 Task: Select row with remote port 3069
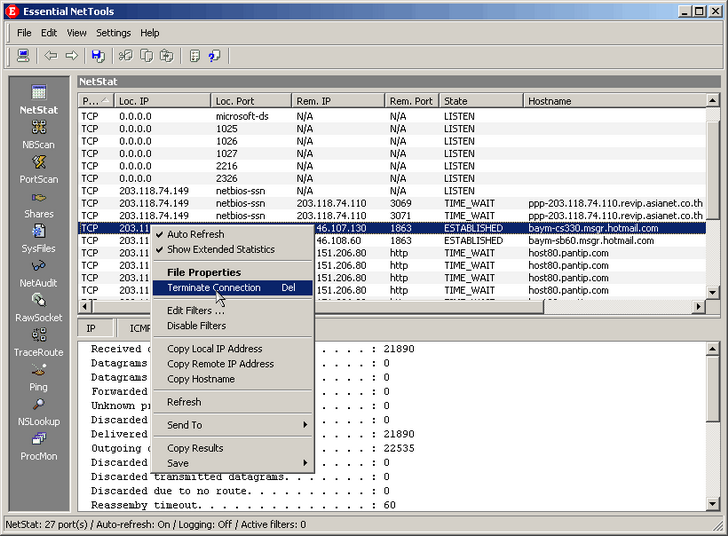pyautogui.click(x=392, y=203)
